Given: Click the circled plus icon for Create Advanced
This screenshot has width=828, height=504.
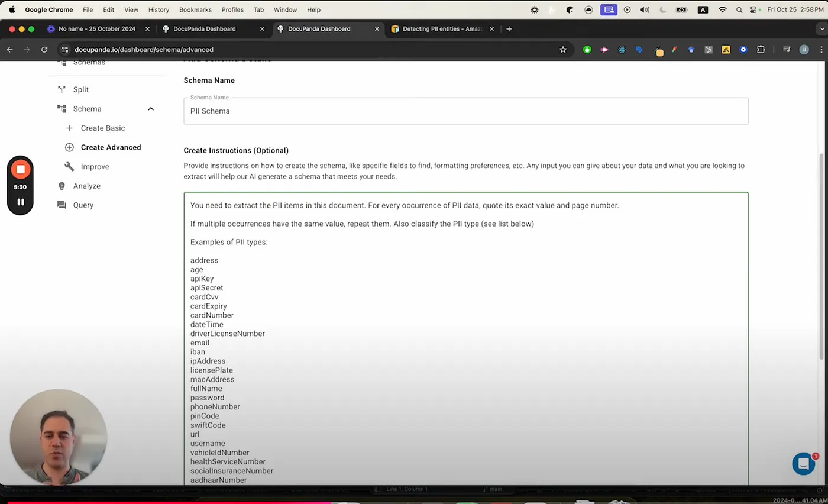Looking at the screenshot, I should click(x=69, y=147).
